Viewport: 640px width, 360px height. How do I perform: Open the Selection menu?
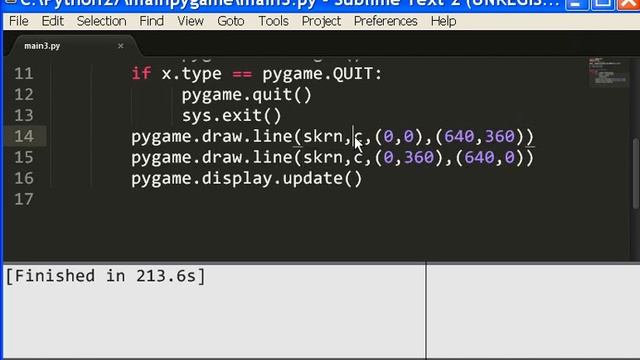tap(102, 21)
